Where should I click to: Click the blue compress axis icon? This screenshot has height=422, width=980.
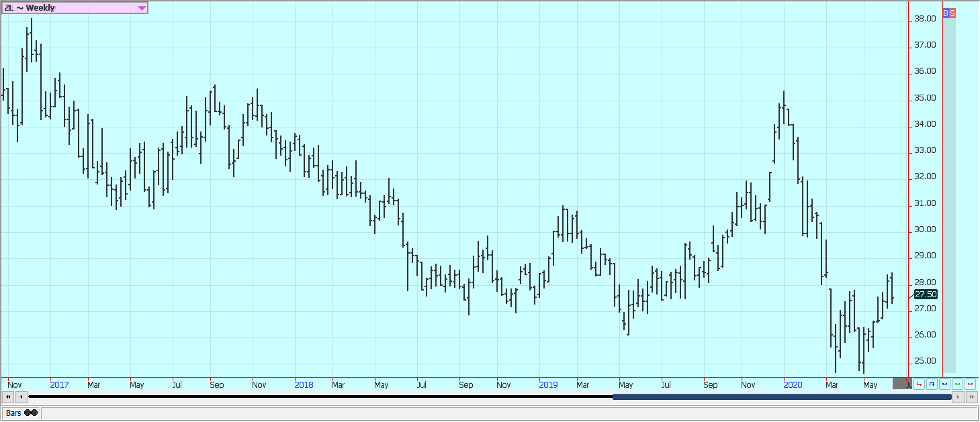click(944, 384)
